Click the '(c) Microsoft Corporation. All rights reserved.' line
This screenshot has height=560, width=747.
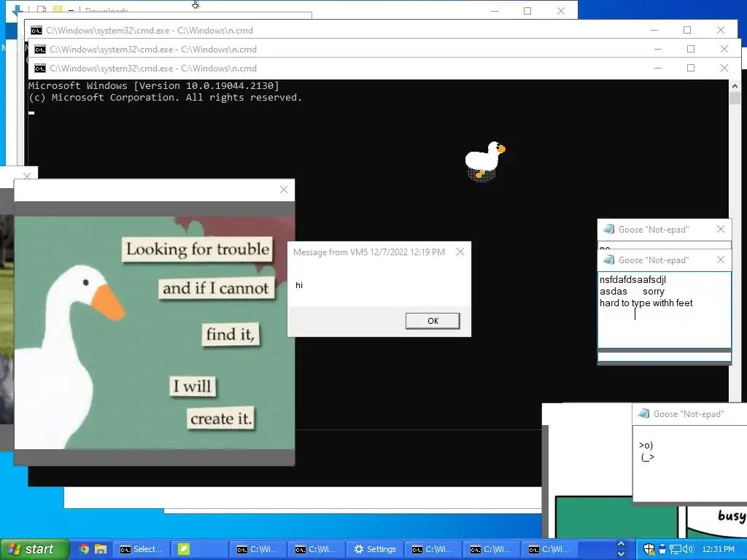166,98
